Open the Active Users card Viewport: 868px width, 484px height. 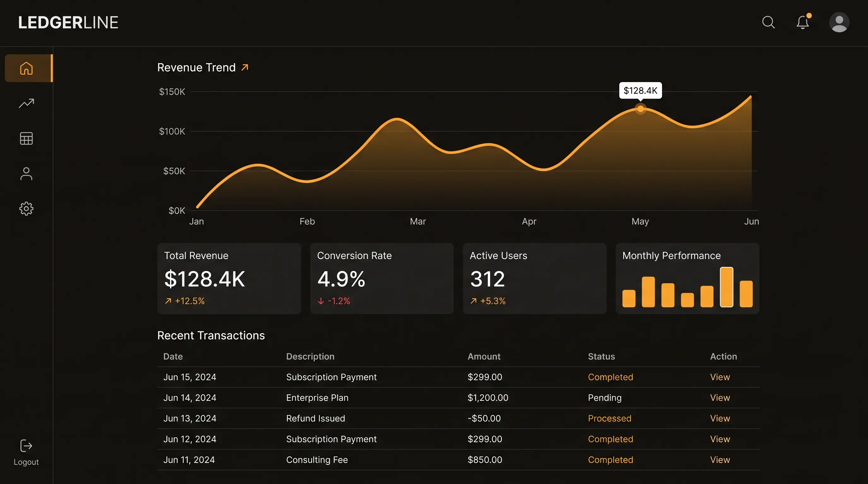tap(534, 278)
